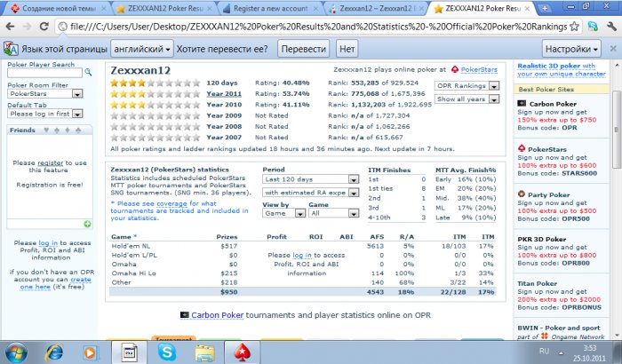Expand Show all years dropdown

(x=466, y=99)
